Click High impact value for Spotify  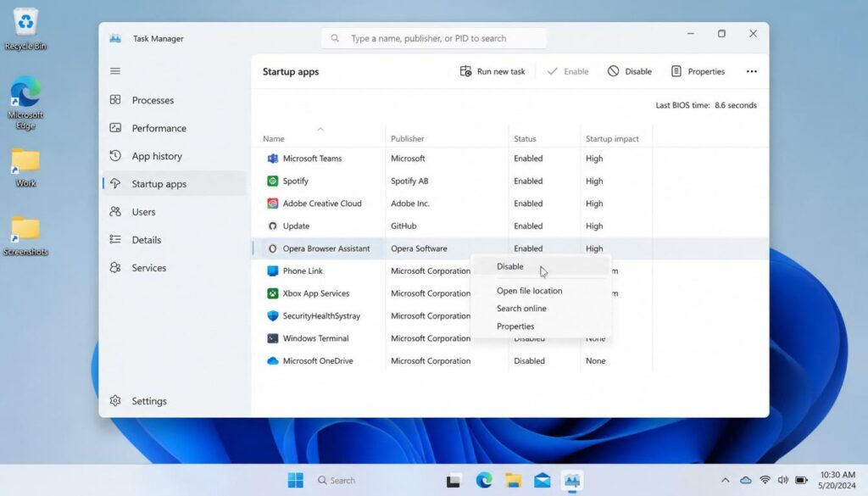[x=594, y=181]
